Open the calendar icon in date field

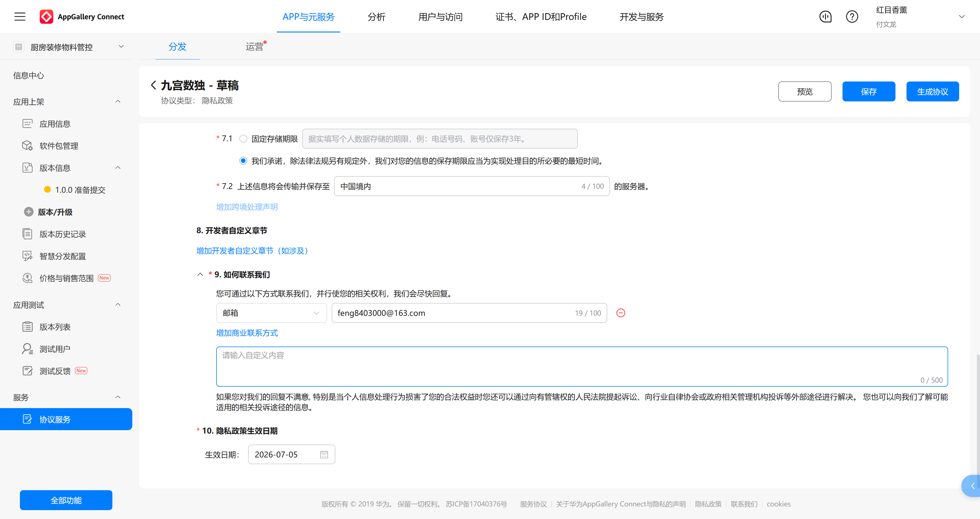click(x=324, y=454)
